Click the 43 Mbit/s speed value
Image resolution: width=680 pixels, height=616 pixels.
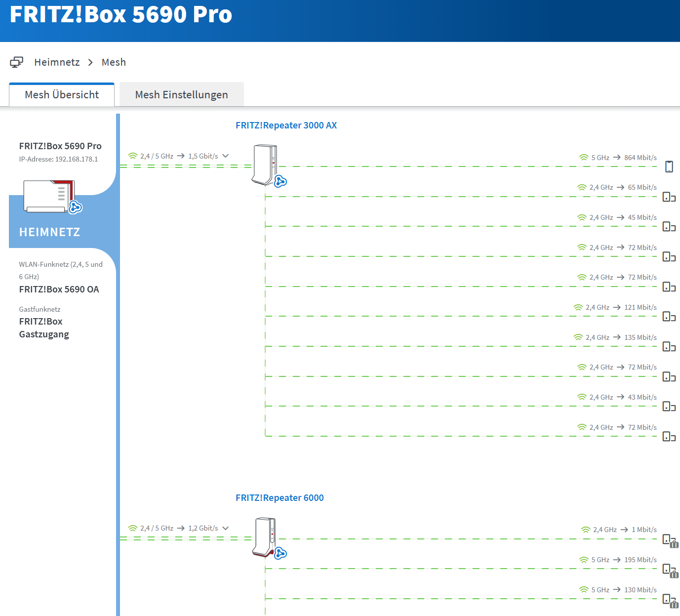coord(642,397)
